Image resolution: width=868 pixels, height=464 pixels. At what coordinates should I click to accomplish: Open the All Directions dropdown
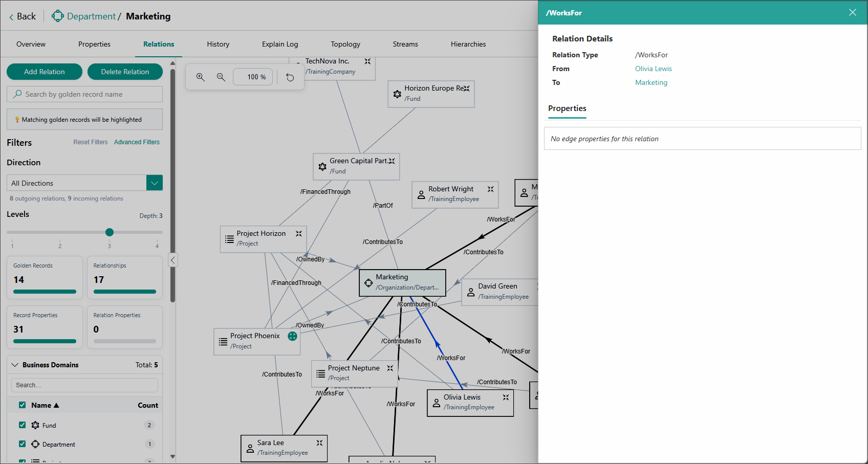pos(155,183)
